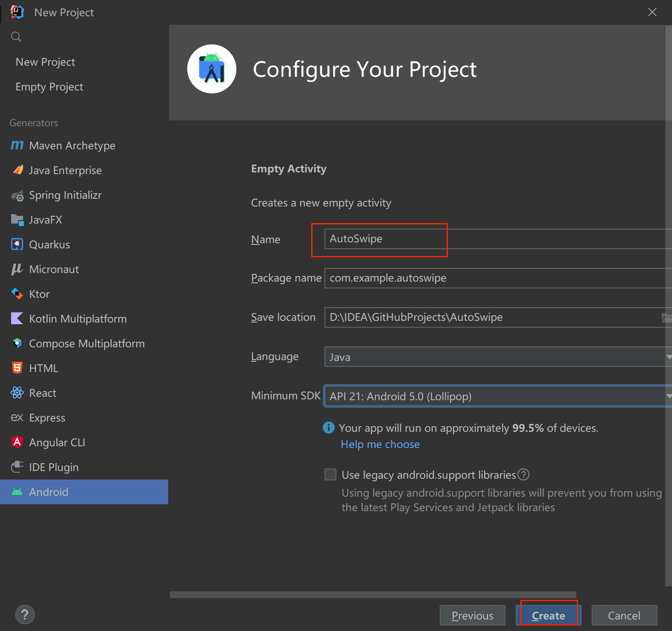Choose Kotlin Multiplatform generator

point(84,319)
